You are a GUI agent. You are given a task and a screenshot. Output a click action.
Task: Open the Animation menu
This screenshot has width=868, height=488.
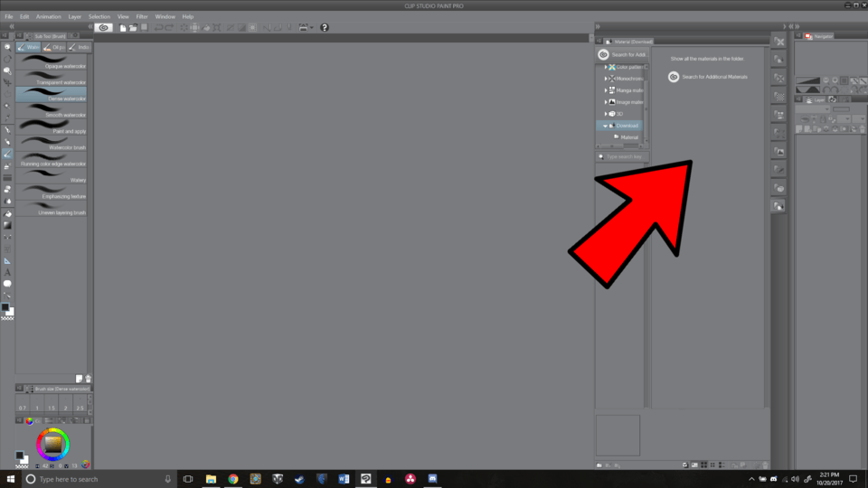(49, 16)
